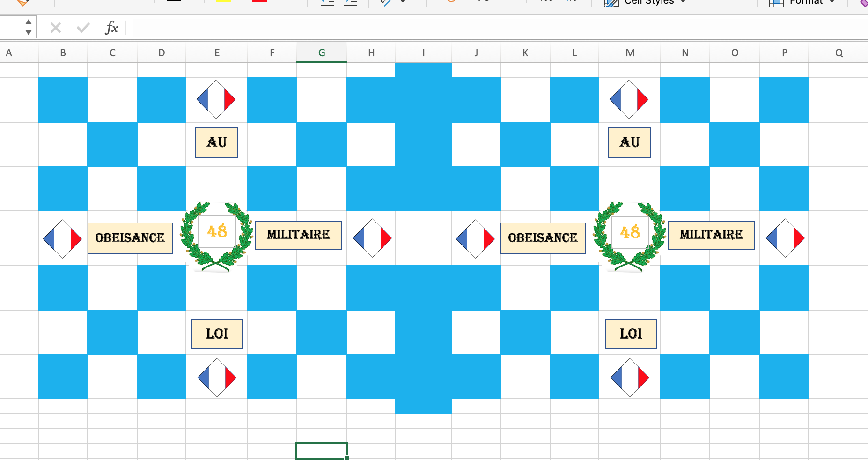The width and height of the screenshot is (868, 460).
Task: Select the OBEISANCE text box in columns C-D
Action: [x=130, y=238]
